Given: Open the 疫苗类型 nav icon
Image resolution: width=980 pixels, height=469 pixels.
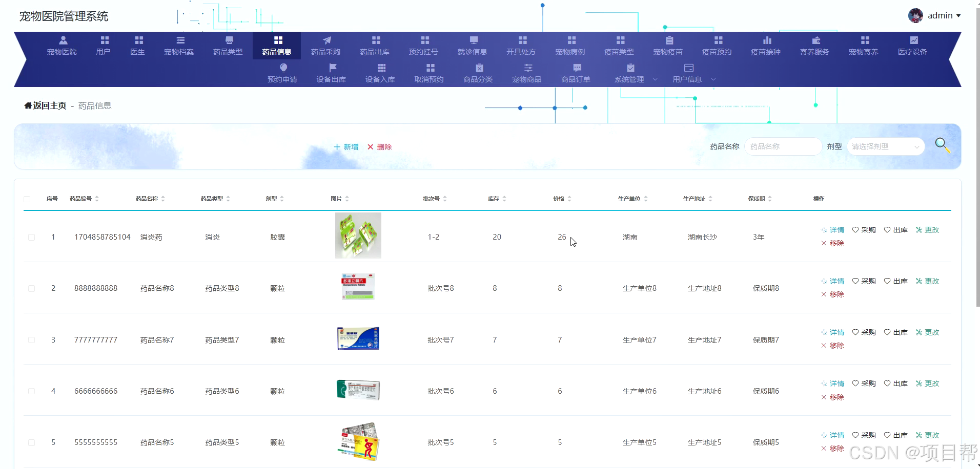Looking at the screenshot, I should coord(620,40).
